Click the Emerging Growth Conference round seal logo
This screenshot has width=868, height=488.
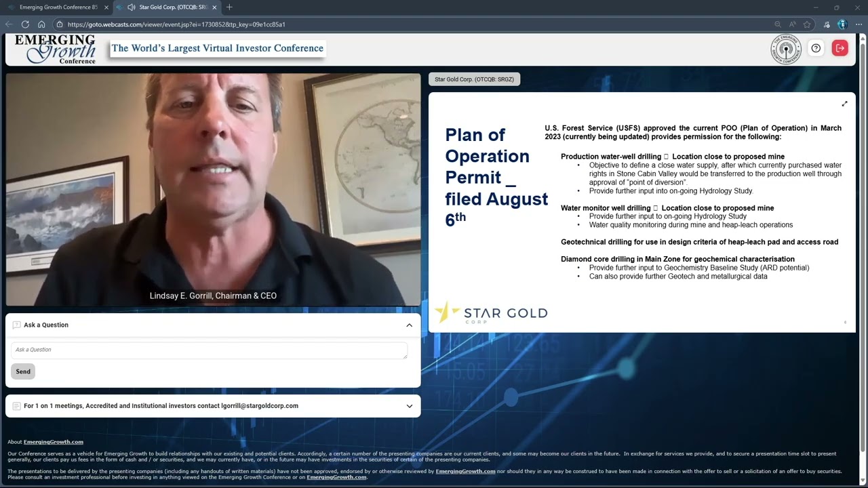(786, 49)
